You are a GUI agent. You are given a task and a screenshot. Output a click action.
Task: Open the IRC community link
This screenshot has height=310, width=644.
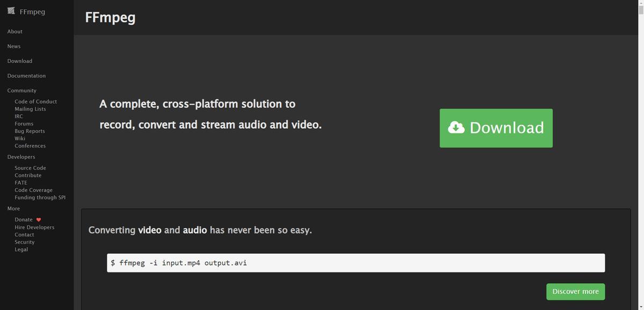(x=19, y=116)
